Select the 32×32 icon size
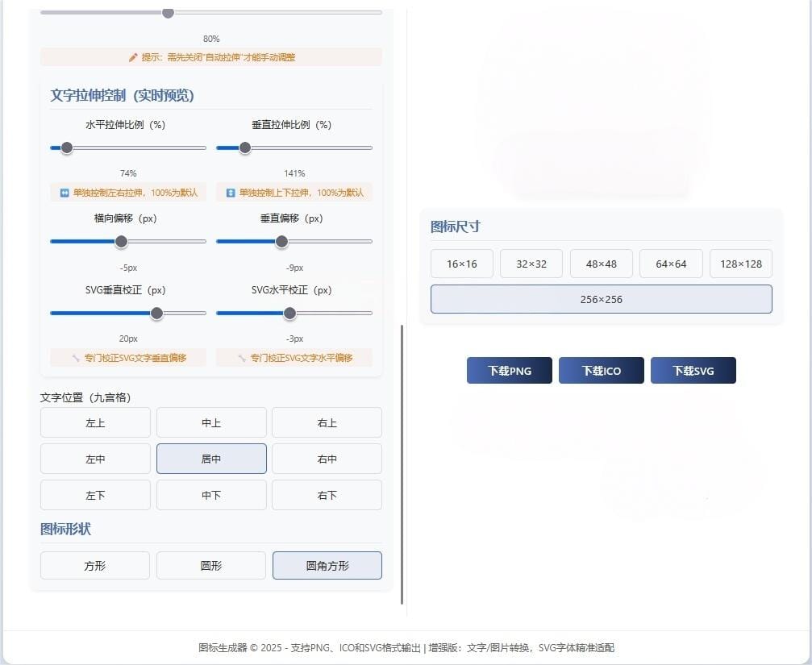 pos(531,263)
